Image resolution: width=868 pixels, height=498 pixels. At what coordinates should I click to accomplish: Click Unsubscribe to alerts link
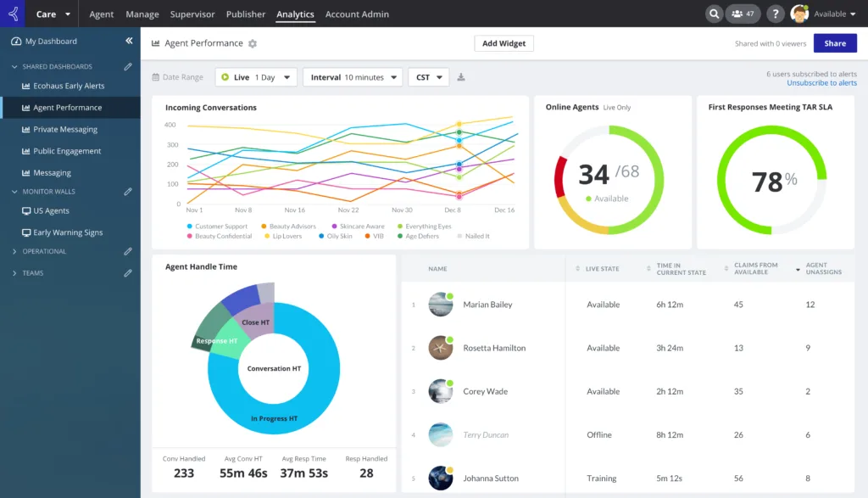coord(821,83)
